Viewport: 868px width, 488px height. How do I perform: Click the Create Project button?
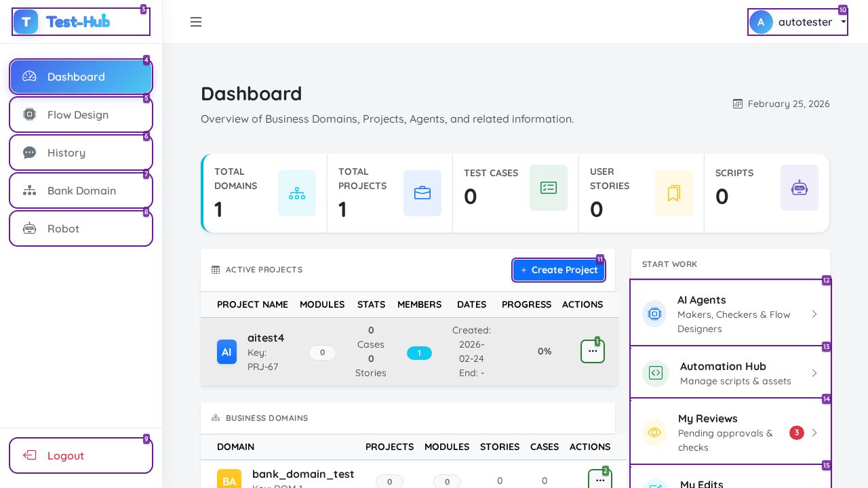(559, 270)
